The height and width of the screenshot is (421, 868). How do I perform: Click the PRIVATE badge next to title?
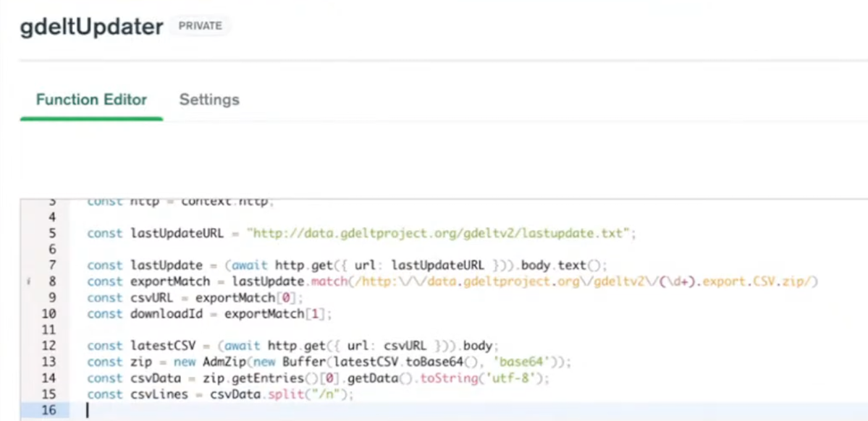(x=201, y=27)
